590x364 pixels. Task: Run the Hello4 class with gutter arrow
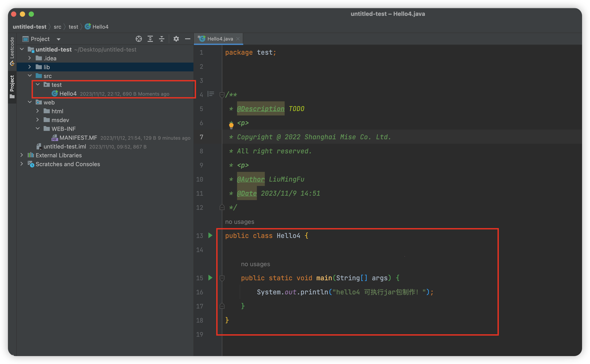[210, 236]
